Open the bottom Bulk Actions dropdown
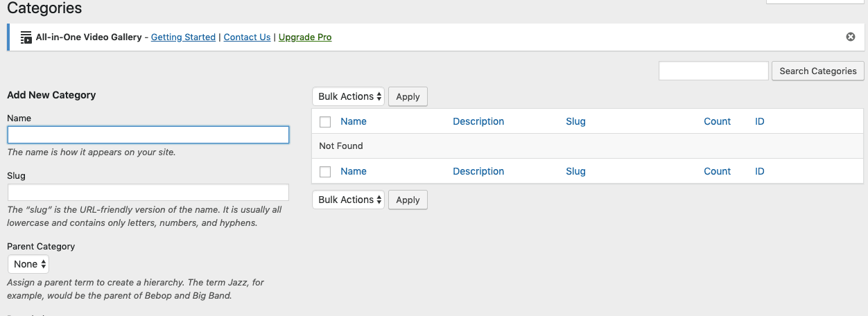The width and height of the screenshot is (868, 316). (x=348, y=200)
